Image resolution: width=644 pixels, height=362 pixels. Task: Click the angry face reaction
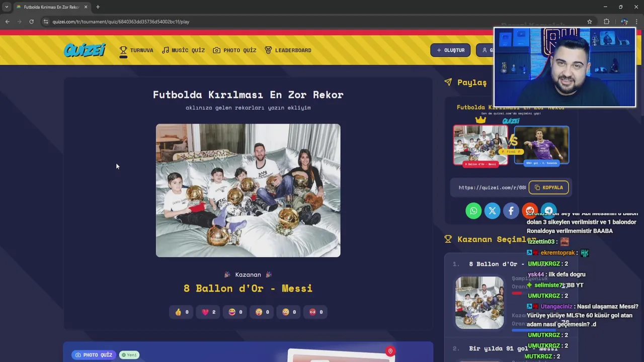(x=316, y=312)
